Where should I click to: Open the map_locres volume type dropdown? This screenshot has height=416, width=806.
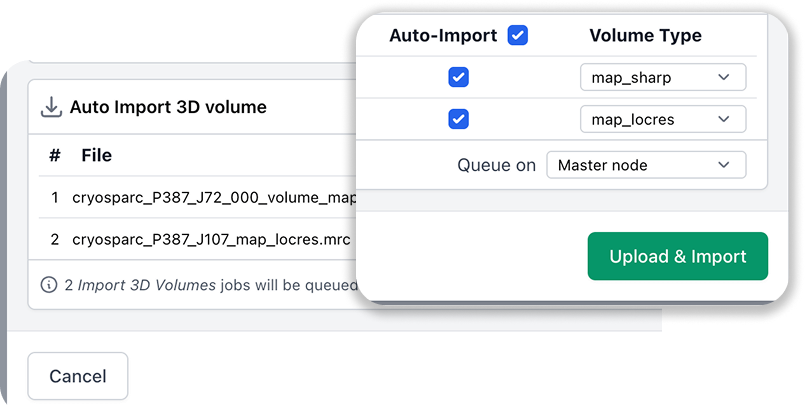coord(662,120)
